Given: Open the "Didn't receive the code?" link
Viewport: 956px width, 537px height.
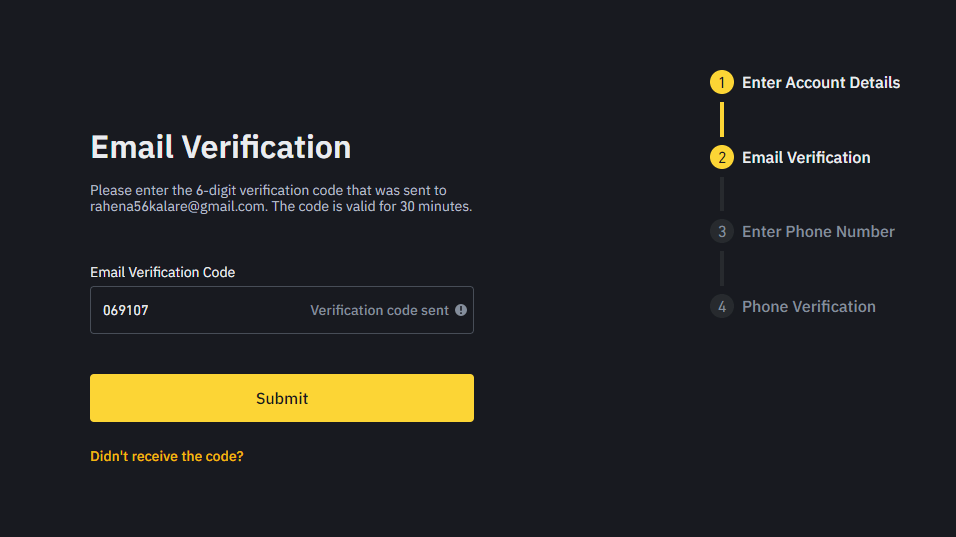Looking at the screenshot, I should pos(166,456).
